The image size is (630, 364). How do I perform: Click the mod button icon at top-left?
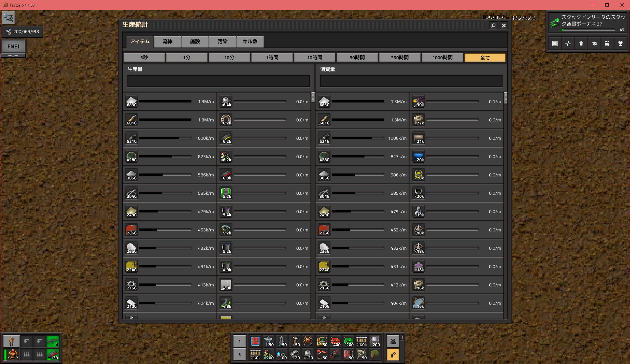pos(8,18)
